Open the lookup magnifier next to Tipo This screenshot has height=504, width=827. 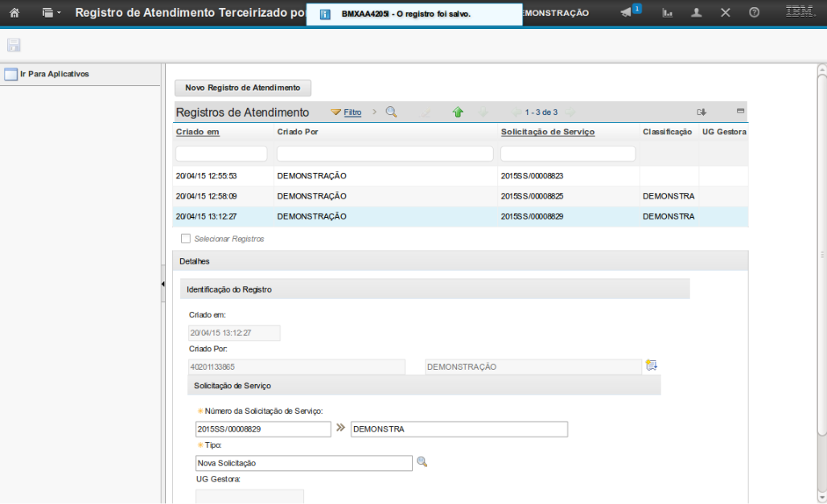[x=422, y=462]
